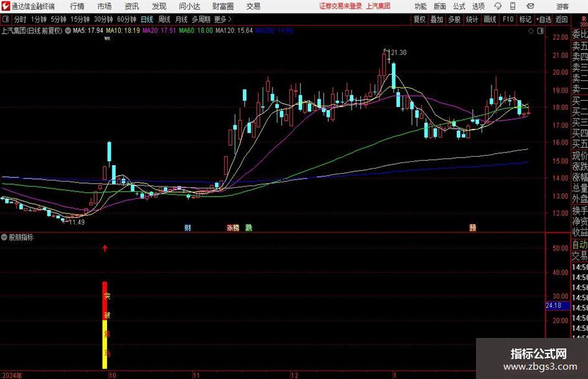Screen dimensions: 588x379
Task: Click the 2024年 label on time axis
Action: [x=12, y=375]
